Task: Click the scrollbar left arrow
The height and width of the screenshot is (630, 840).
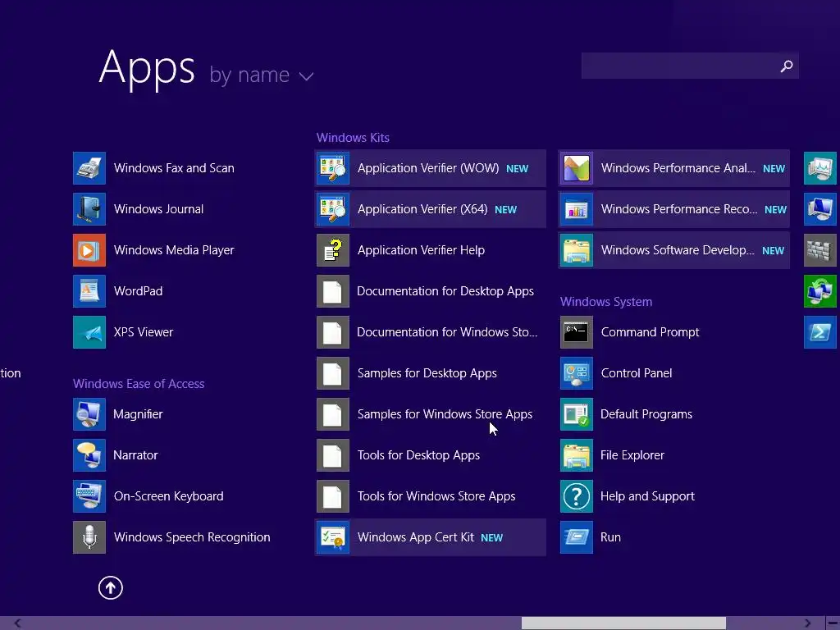Action: 18,623
